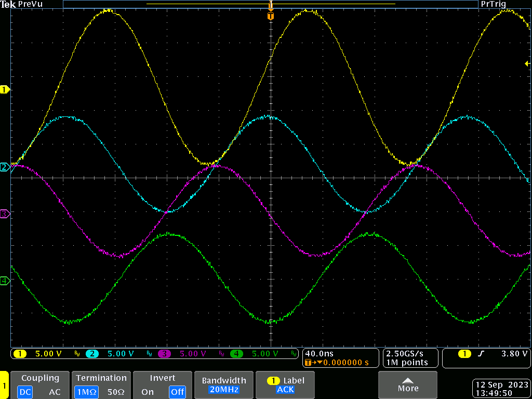Screen dimensions: 532x399
Task: Open the 40.0ns timebase readout
Action: coord(319,353)
